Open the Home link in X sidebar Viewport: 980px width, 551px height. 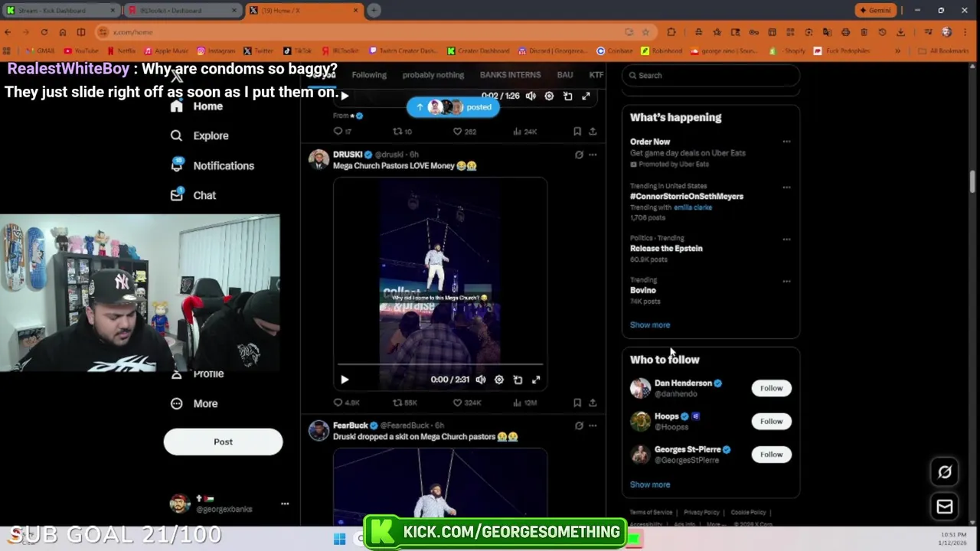point(197,106)
